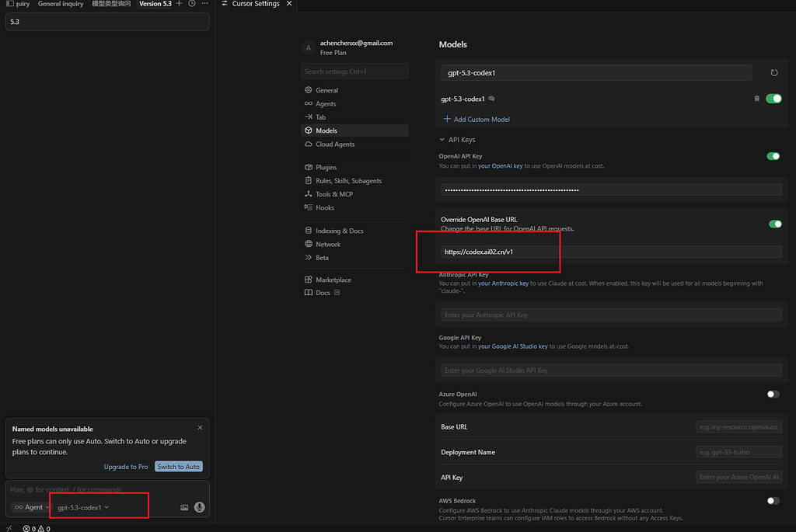Turn off the OpenAI API Key toggle

773,156
